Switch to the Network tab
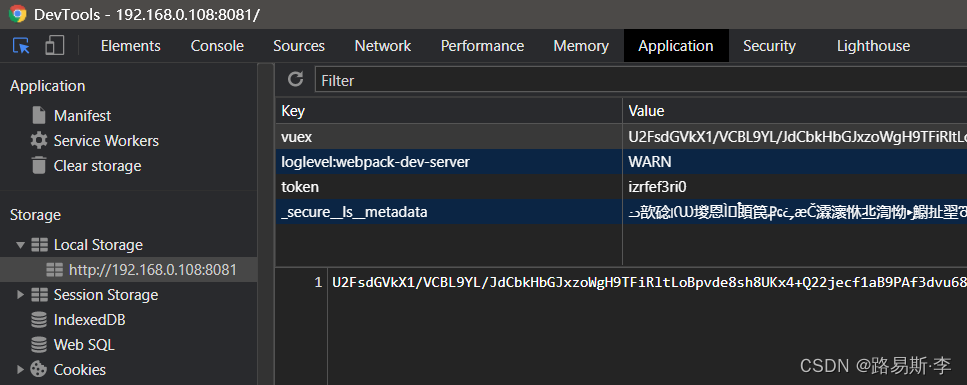 383,46
